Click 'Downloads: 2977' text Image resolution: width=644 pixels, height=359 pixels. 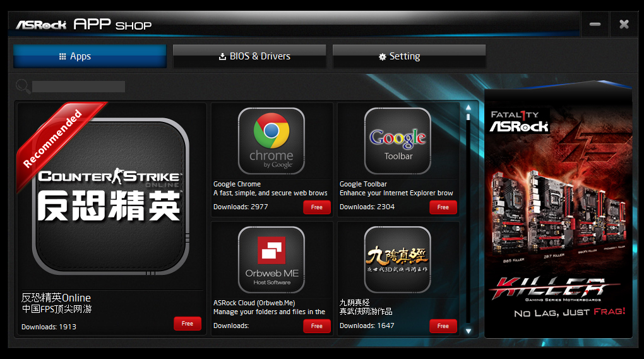[241, 207]
